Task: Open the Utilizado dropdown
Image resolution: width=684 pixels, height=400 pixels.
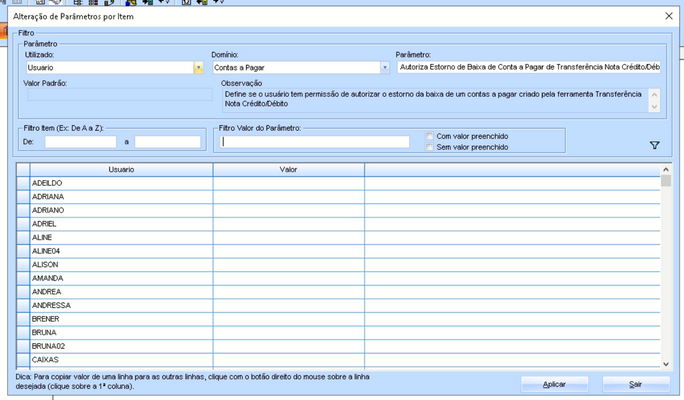Action: point(198,68)
